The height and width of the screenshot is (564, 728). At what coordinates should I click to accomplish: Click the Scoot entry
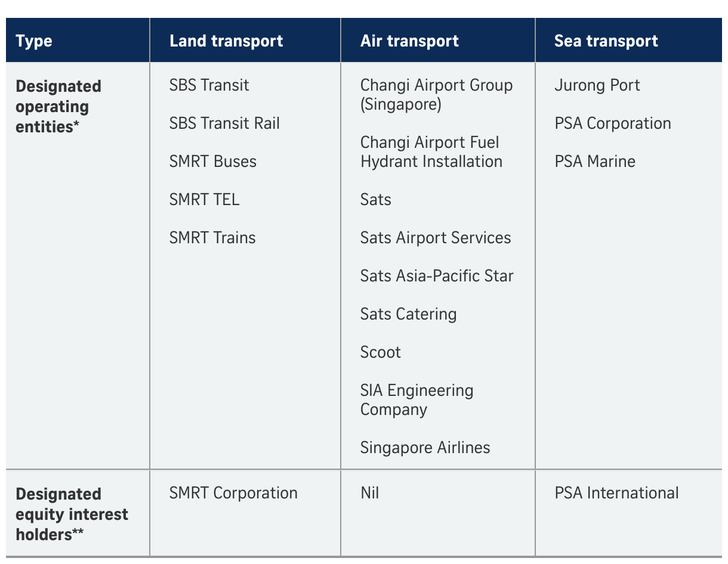point(380,352)
